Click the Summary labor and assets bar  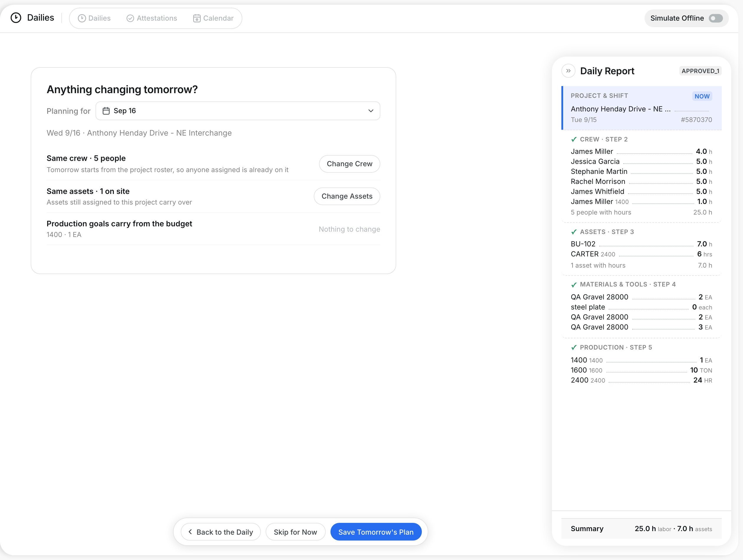click(641, 529)
